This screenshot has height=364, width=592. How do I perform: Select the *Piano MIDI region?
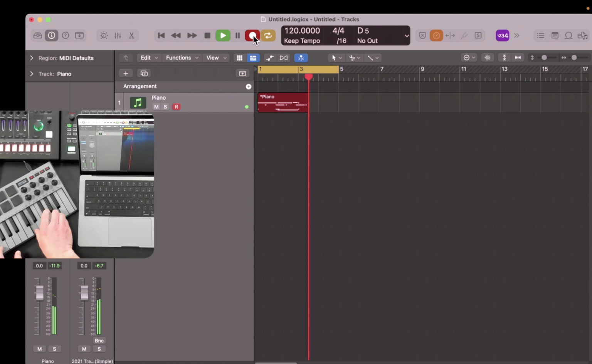tap(283, 103)
